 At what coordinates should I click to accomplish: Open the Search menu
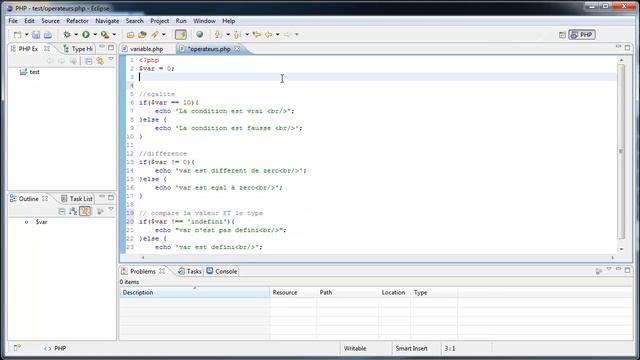(x=134, y=21)
